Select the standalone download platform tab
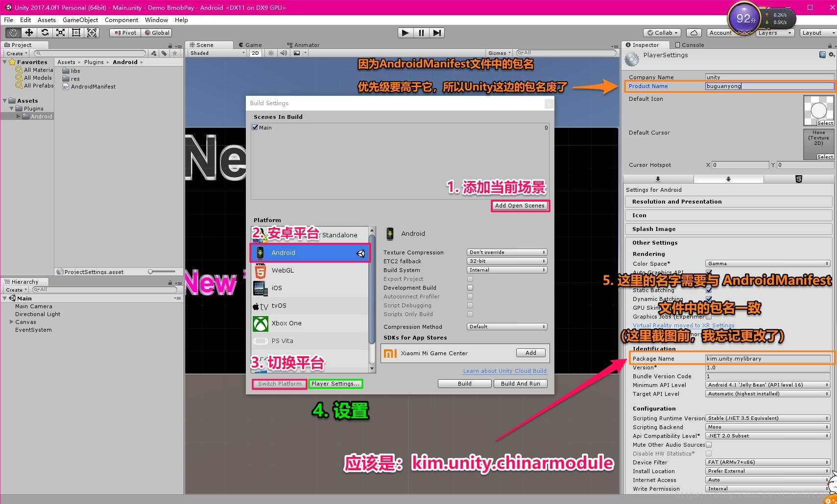The width and height of the screenshot is (837, 504). tap(658, 179)
